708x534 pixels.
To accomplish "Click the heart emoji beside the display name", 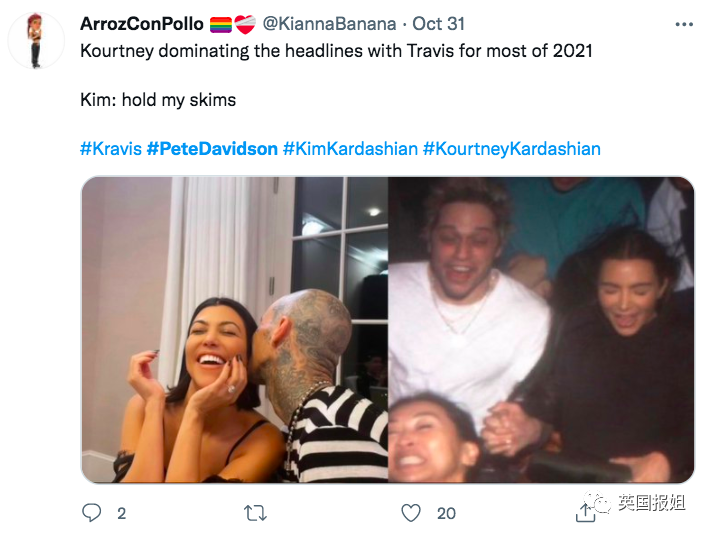I will (246, 23).
